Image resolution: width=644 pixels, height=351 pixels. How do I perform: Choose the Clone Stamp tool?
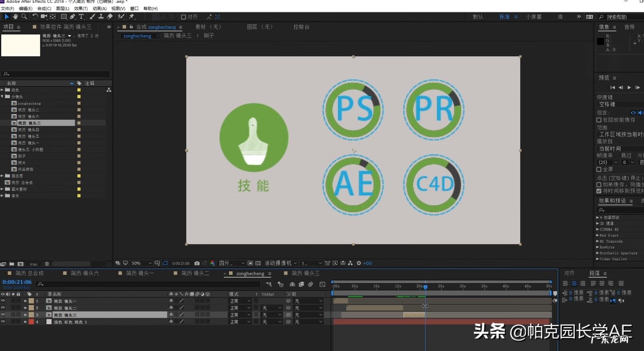click(101, 16)
